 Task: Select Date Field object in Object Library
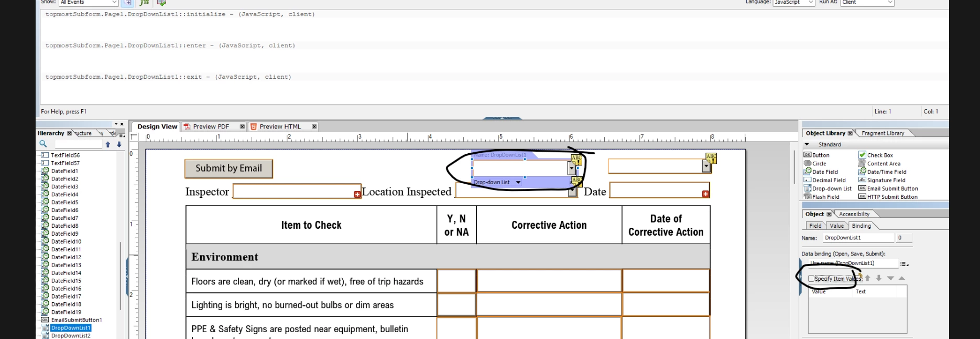(821, 172)
